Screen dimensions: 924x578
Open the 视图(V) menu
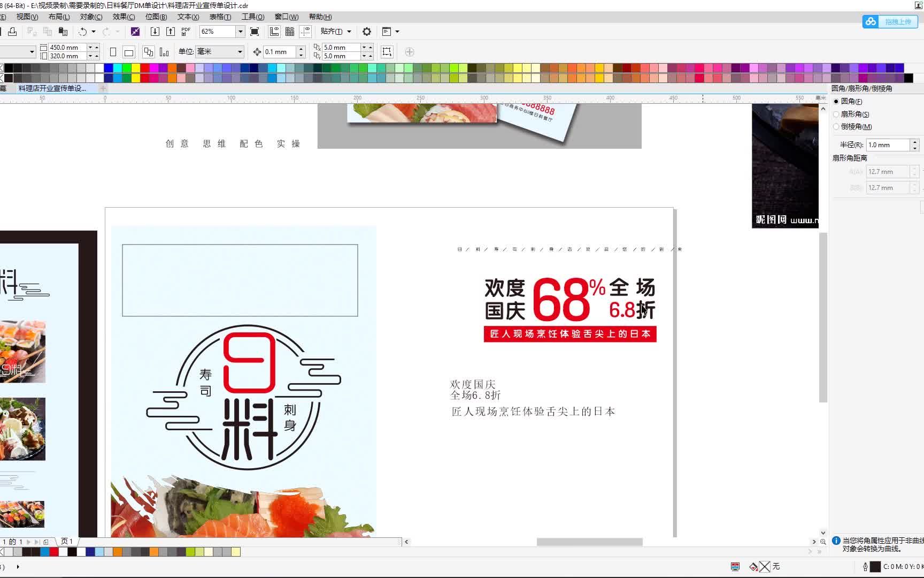pyautogui.click(x=27, y=17)
